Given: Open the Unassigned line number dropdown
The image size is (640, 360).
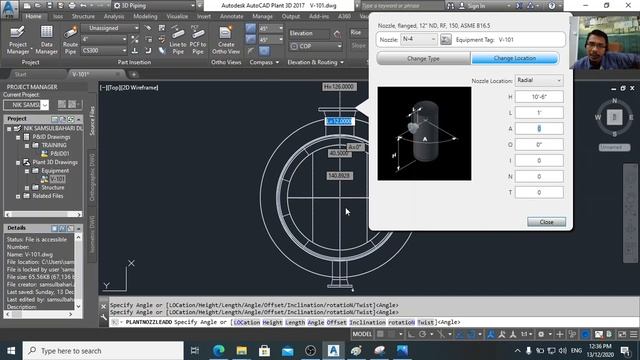Looking at the screenshot, I should [x=109, y=28].
